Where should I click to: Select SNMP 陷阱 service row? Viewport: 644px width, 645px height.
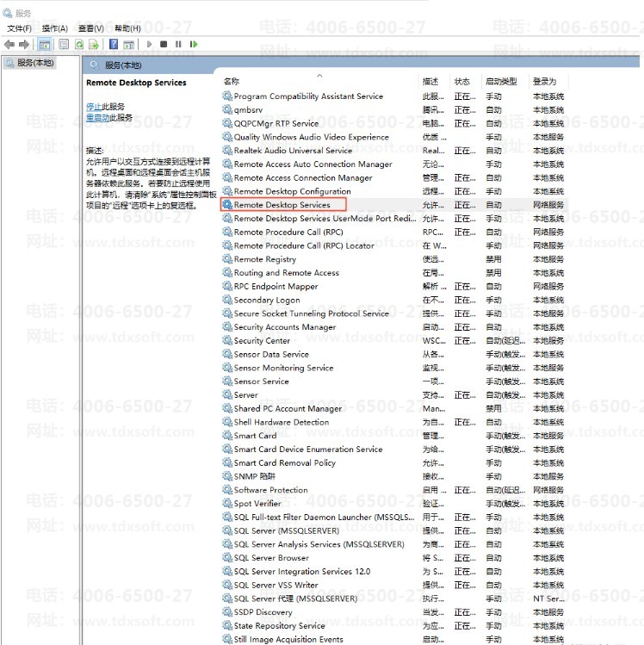click(395, 476)
